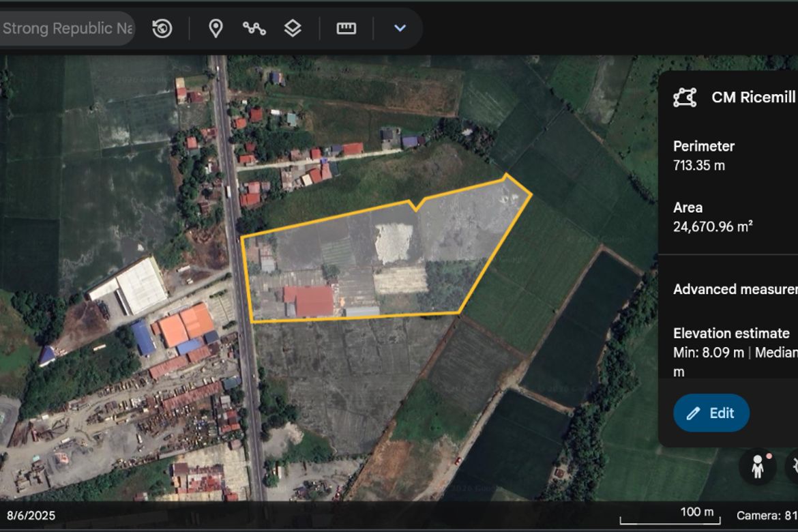Click the Perimeter label
Screen dimensions: 798x532
[704, 147]
